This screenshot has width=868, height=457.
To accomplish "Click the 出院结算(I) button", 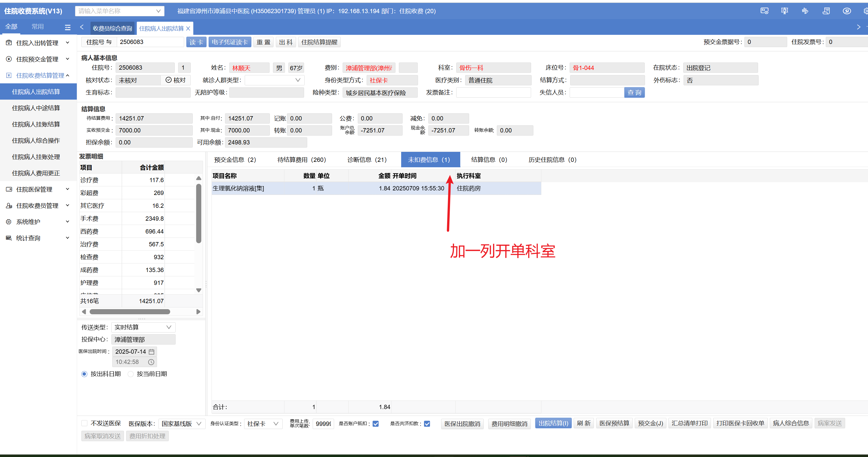I will 553,423.
